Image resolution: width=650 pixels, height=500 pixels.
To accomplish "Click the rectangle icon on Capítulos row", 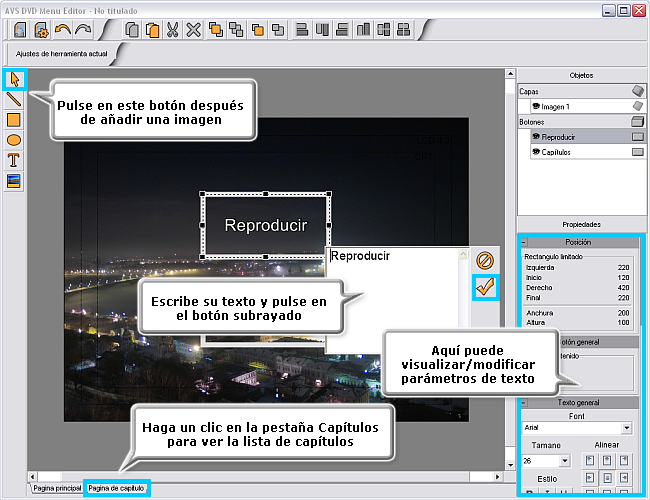I will (638, 152).
